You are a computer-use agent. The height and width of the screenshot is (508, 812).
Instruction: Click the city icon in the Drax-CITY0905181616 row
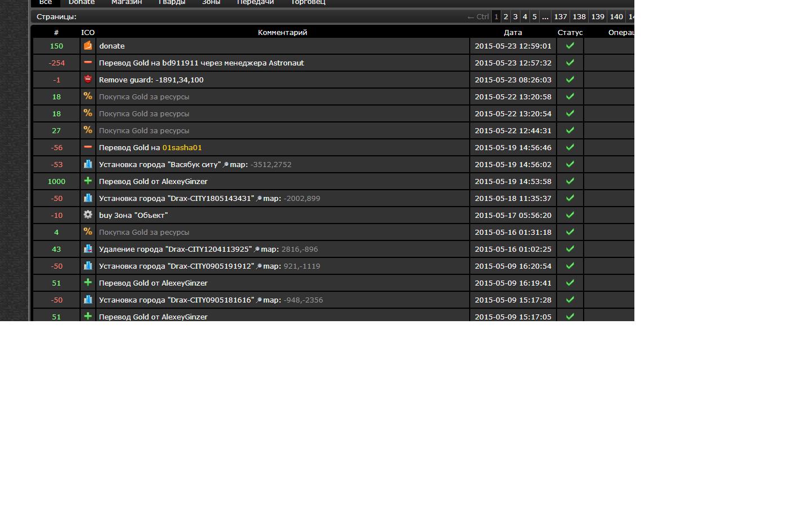point(87,299)
